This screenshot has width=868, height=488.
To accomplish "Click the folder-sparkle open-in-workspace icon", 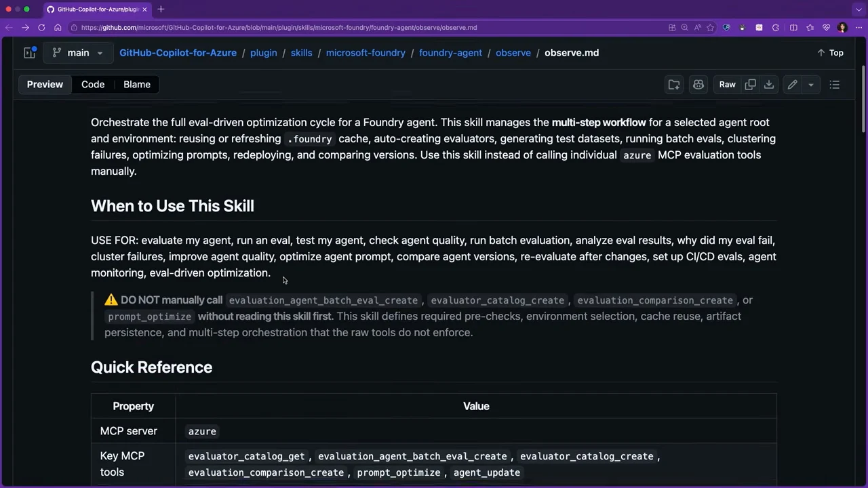I will pos(674,85).
